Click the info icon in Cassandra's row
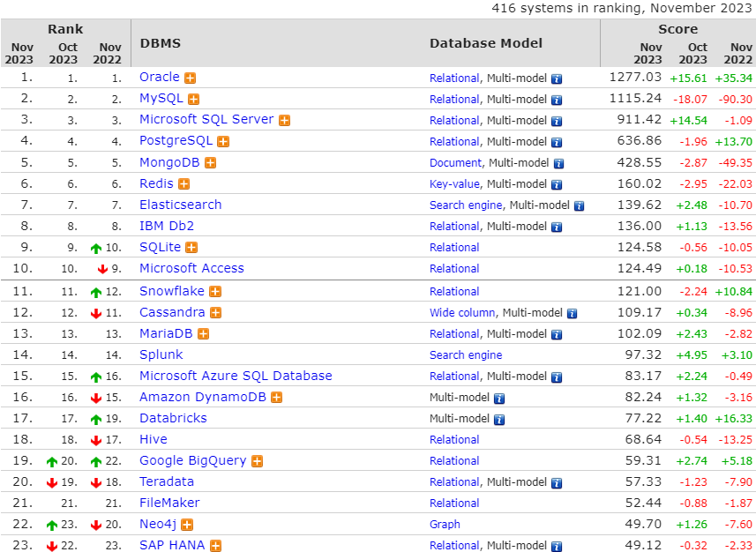This screenshot has height=552, width=756. click(x=572, y=314)
